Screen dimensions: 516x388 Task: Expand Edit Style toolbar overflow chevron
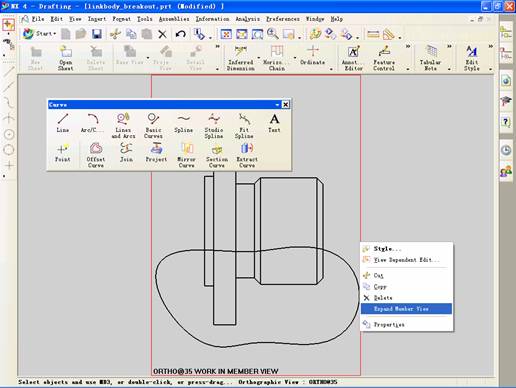tap(491, 46)
